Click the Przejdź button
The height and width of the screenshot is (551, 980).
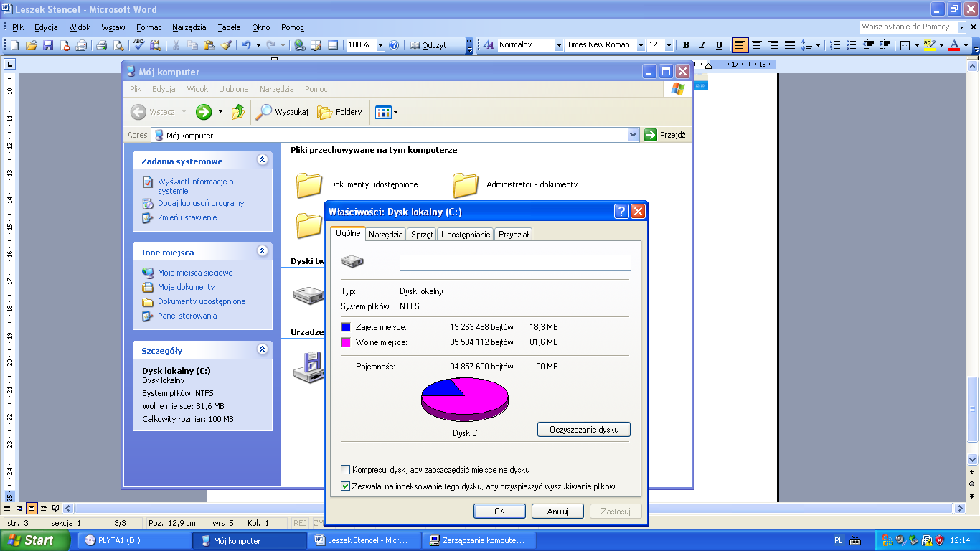tap(665, 135)
